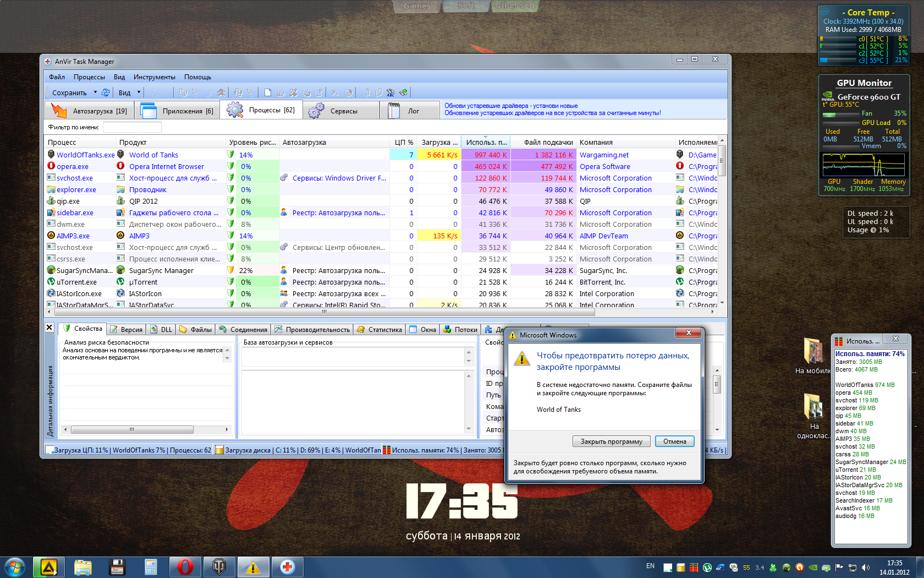This screenshot has width=924, height=578.
Task: Open the Вид toolbar dropdown arrow
Action: (x=139, y=92)
